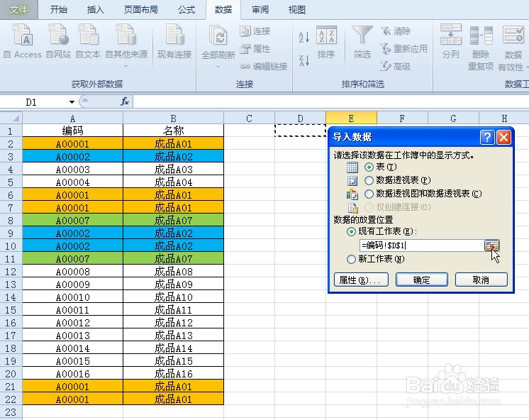
Task: Open the 现有连接 existing connections button
Action: click(x=174, y=40)
